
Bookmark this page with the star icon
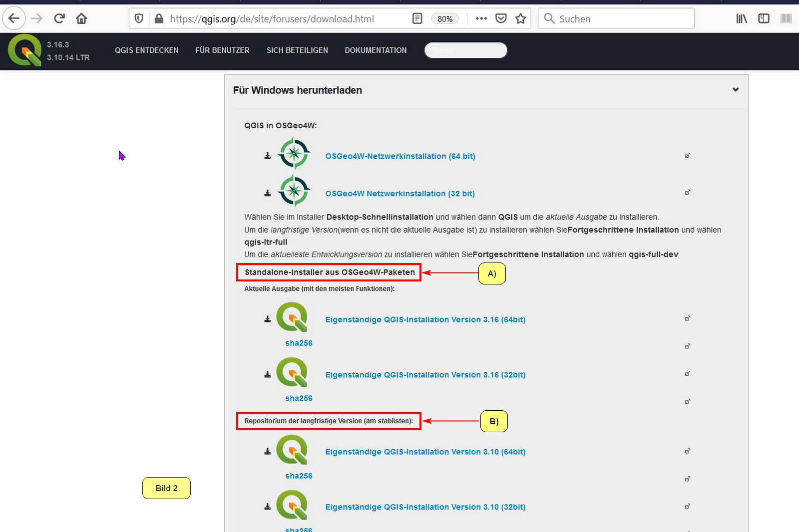(520, 19)
